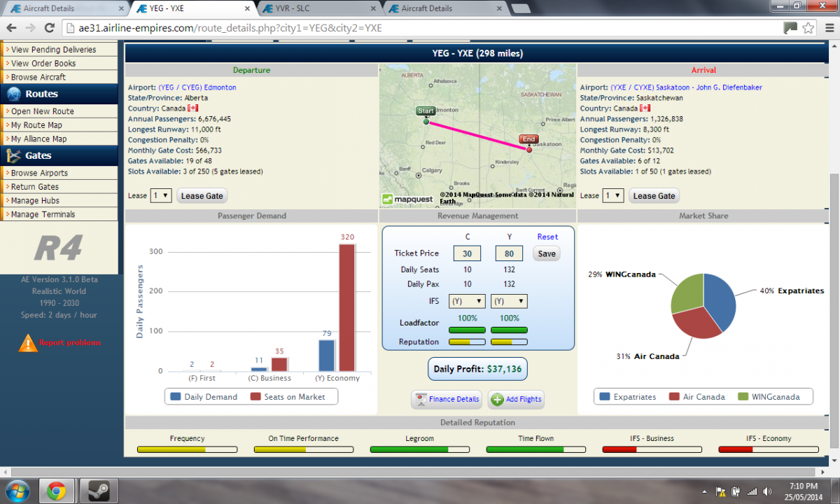
Task: Show hidden system tray icons
Action: [705, 491]
